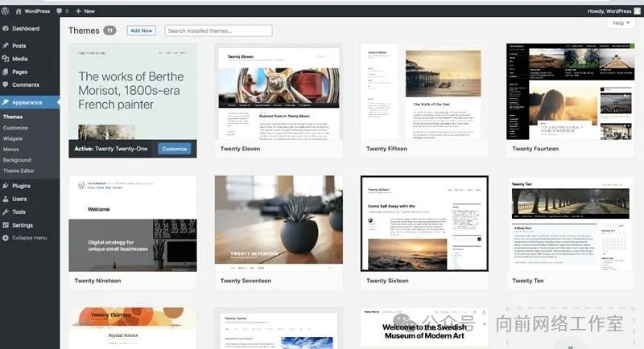
Task: Click the Posts pushpin icon
Action: pos(6,46)
